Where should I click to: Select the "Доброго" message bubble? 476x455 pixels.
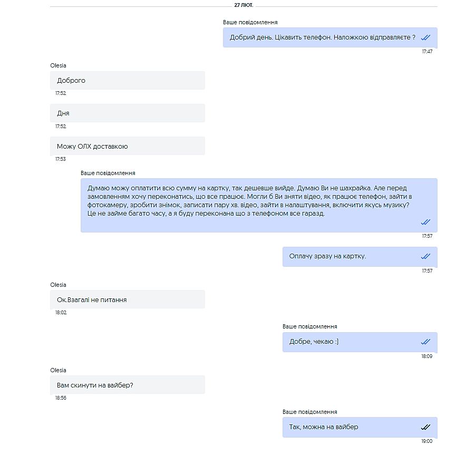pos(127,81)
